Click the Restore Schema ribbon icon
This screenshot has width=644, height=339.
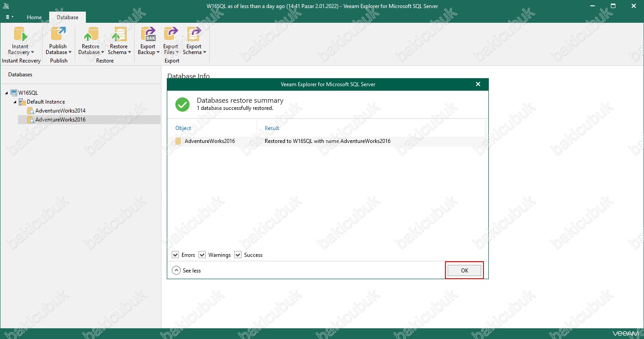pyautogui.click(x=119, y=34)
